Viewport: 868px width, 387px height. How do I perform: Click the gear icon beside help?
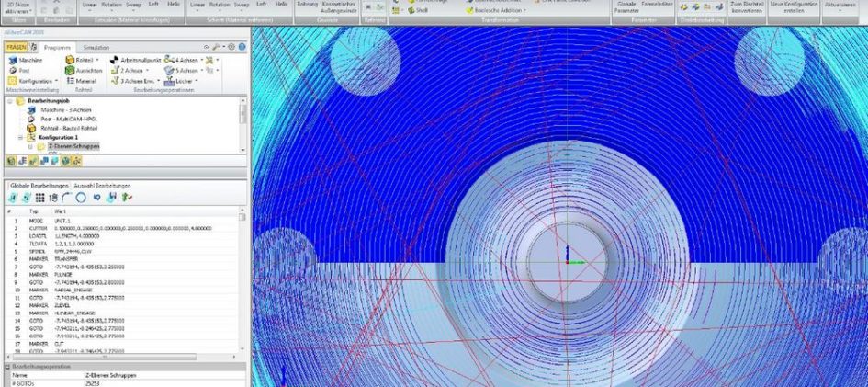pyautogui.click(x=231, y=48)
